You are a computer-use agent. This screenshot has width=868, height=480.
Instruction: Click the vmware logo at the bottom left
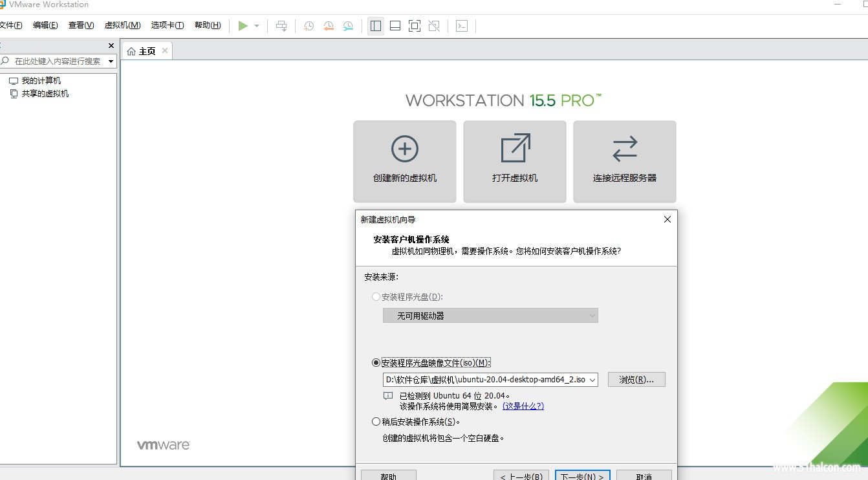163,445
